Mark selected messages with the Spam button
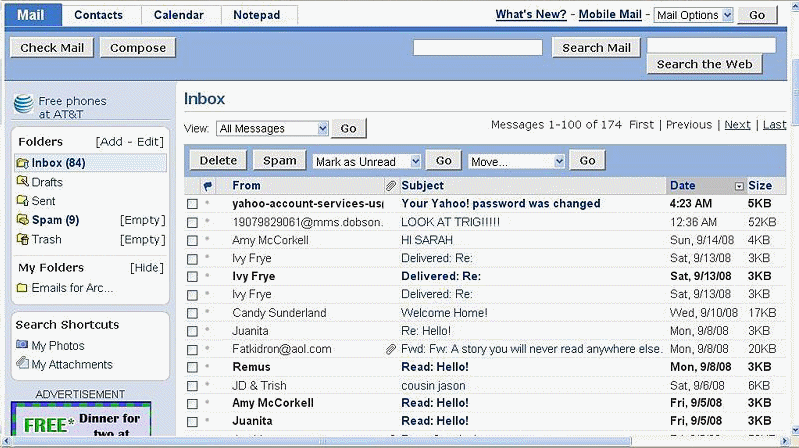Viewport: 799px width, 448px height. pyautogui.click(x=280, y=160)
